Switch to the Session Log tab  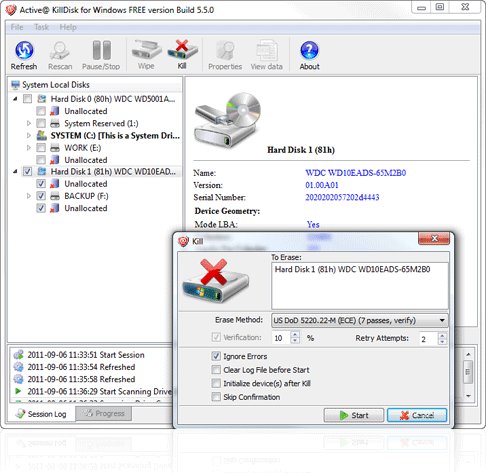[x=42, y=414]
